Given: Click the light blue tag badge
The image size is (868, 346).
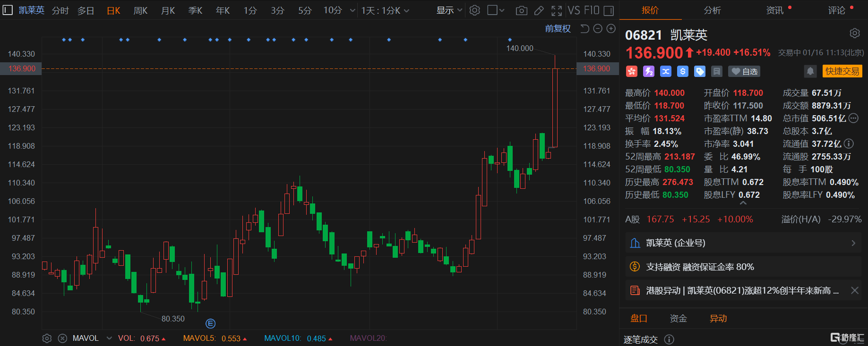Looking at the screenshot, I should click(x=700, y=71).
